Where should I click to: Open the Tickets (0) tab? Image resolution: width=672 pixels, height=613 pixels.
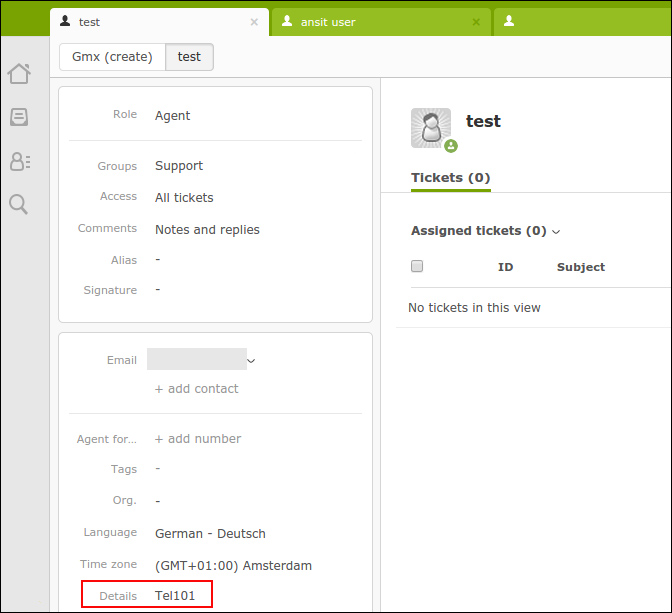tap(450, 178)
